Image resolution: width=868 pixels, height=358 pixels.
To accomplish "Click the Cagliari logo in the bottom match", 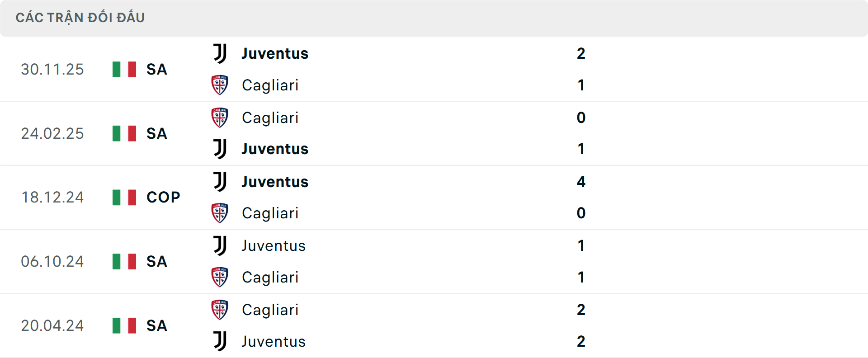I will coord(220,310).
